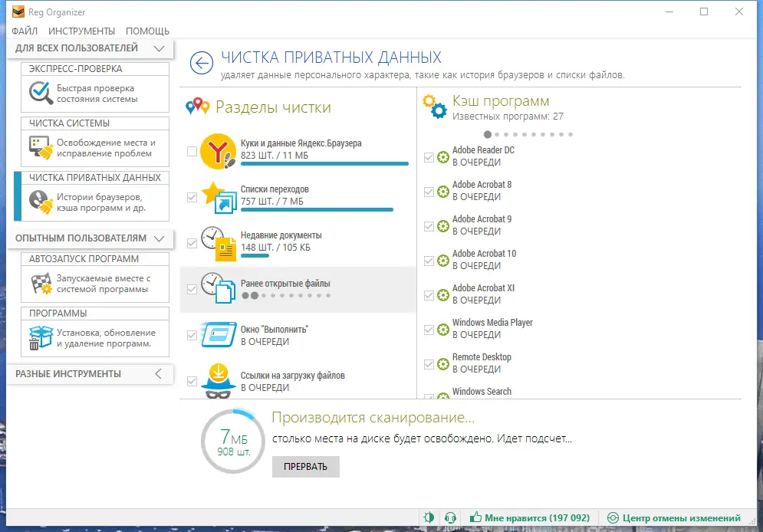Click the map pins icon beside Разделы чистки

point(198,106)
